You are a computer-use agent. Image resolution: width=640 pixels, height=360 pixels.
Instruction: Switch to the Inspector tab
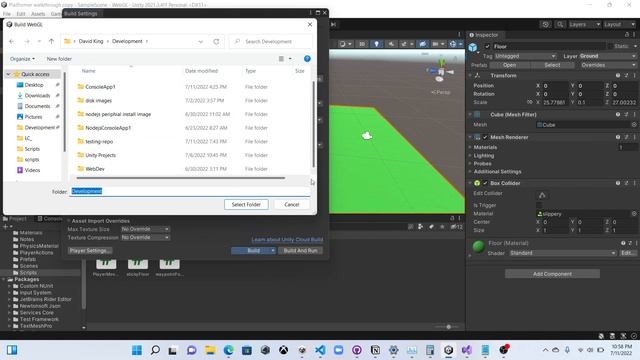coord(484,35)
